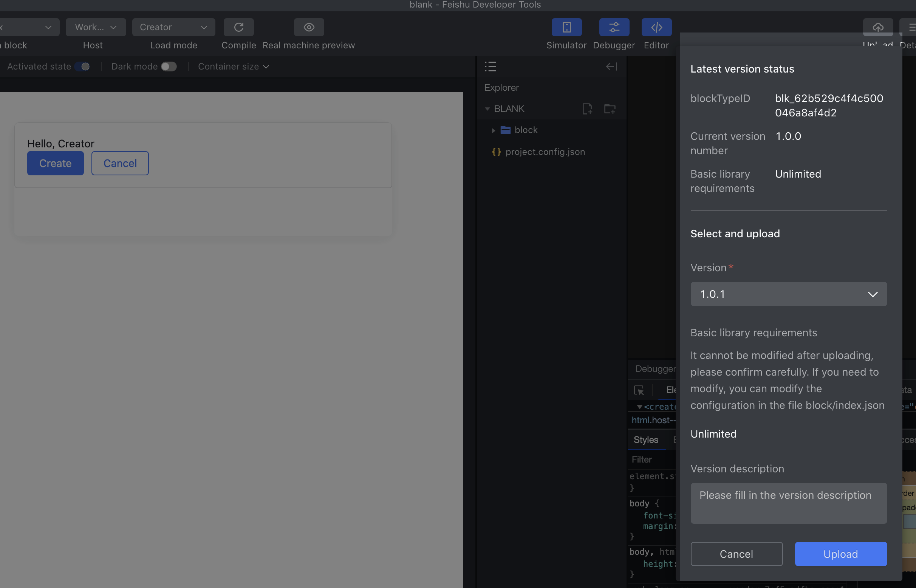This screenshot has width=916, height=588.
Task: Create new folder in BLANK explorer
Action: (610, 109)
